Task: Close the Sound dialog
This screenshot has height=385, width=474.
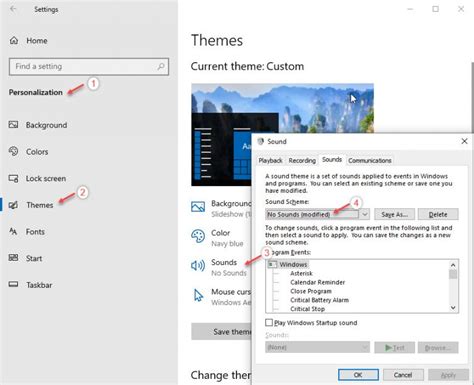Action: tap(464, 141)
